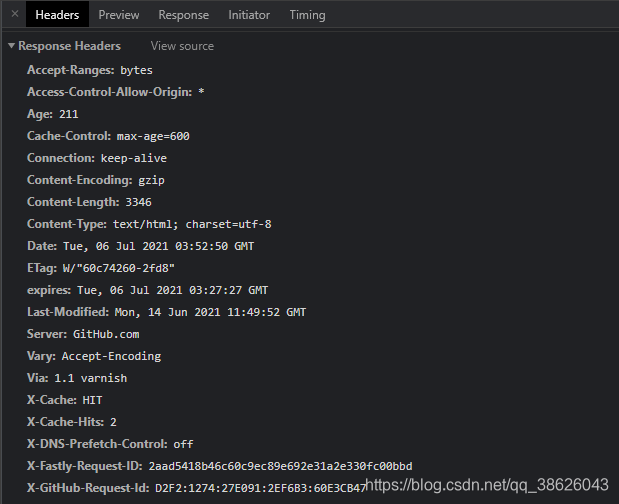Open the Timing tab

point(308,15)
